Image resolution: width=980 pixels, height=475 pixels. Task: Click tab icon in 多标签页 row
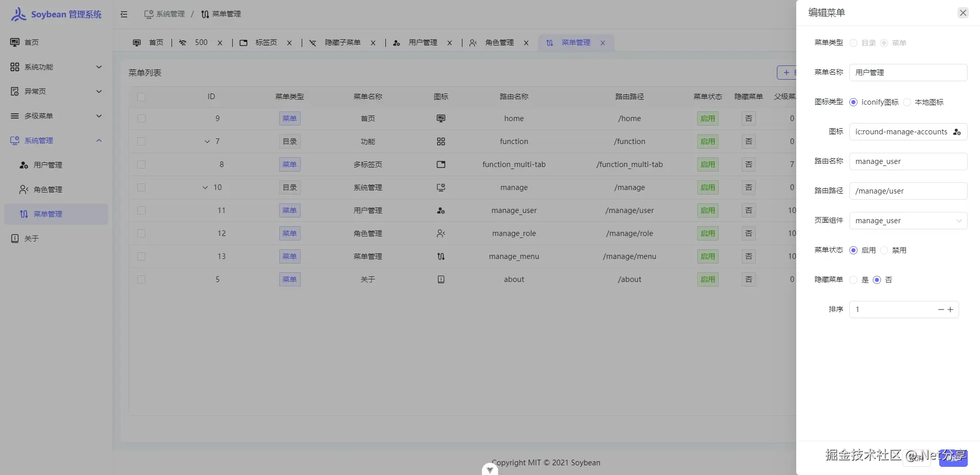coord(441,164)
